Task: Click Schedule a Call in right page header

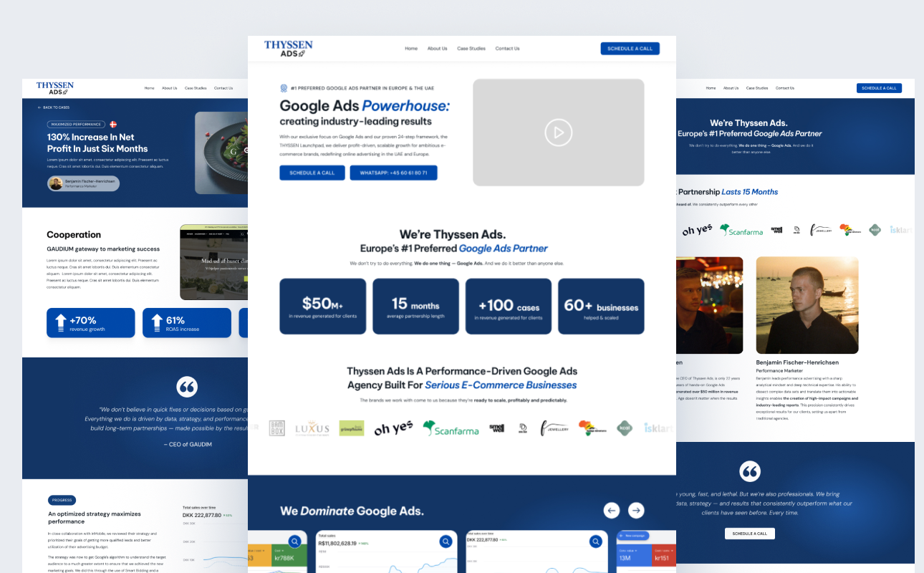Action: coord(879,88)
